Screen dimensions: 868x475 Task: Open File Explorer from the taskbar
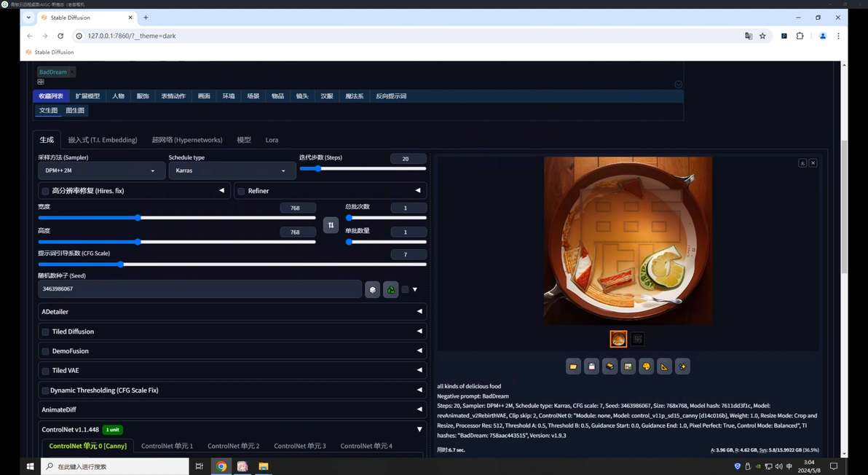point(264,466)
